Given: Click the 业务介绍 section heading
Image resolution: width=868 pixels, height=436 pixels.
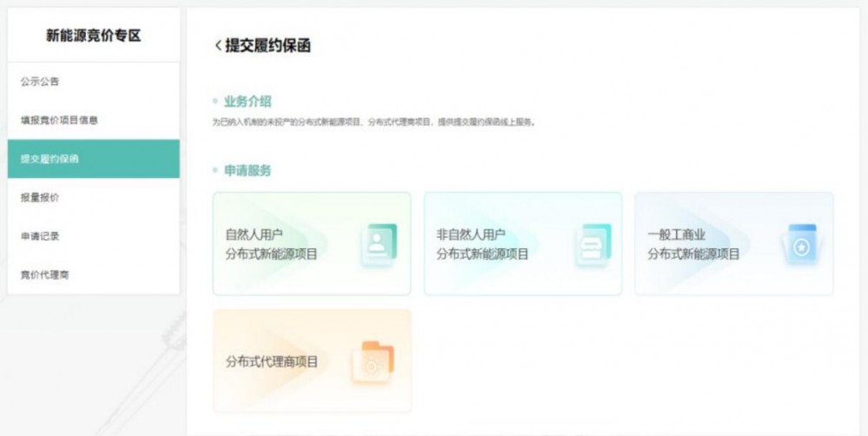Looking at the screenshot, I should point(247,102).
